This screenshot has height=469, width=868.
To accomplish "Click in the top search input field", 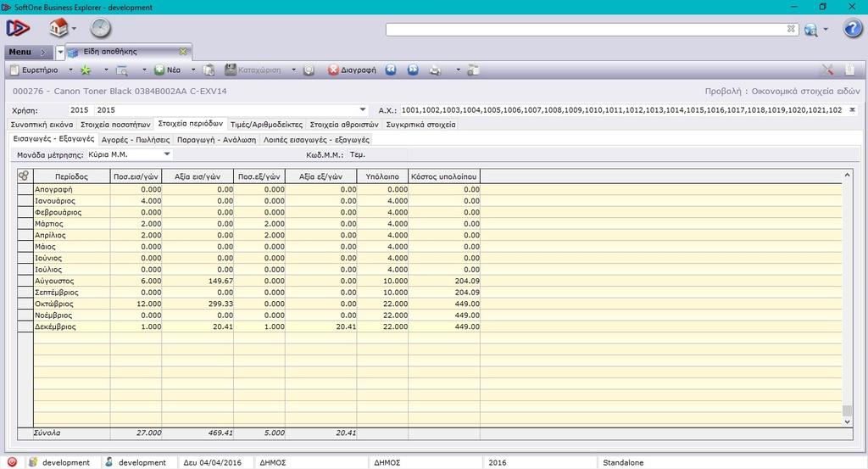I will tap(585, 29).
